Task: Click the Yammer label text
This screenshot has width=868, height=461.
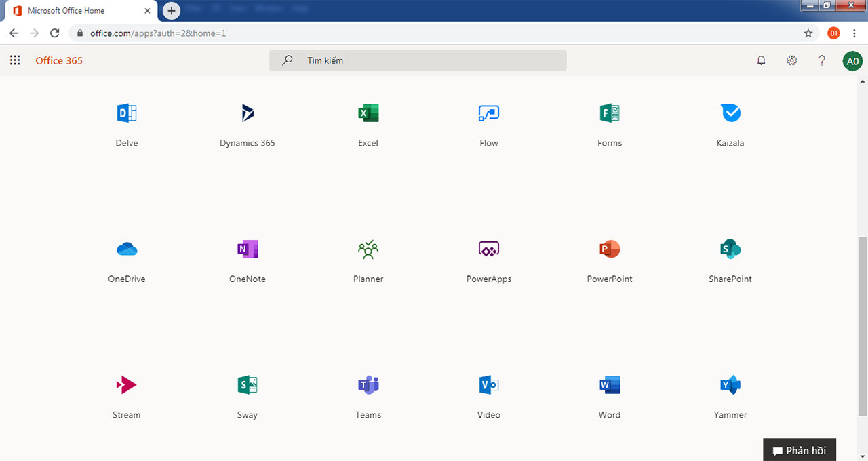Action: click(730, 414)
